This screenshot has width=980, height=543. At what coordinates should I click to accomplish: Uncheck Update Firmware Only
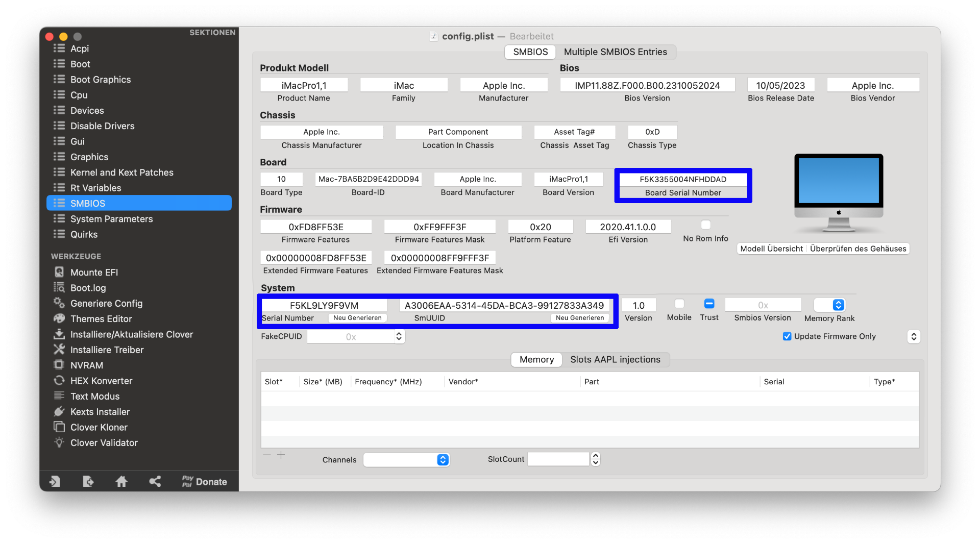(x=787, y=336)
